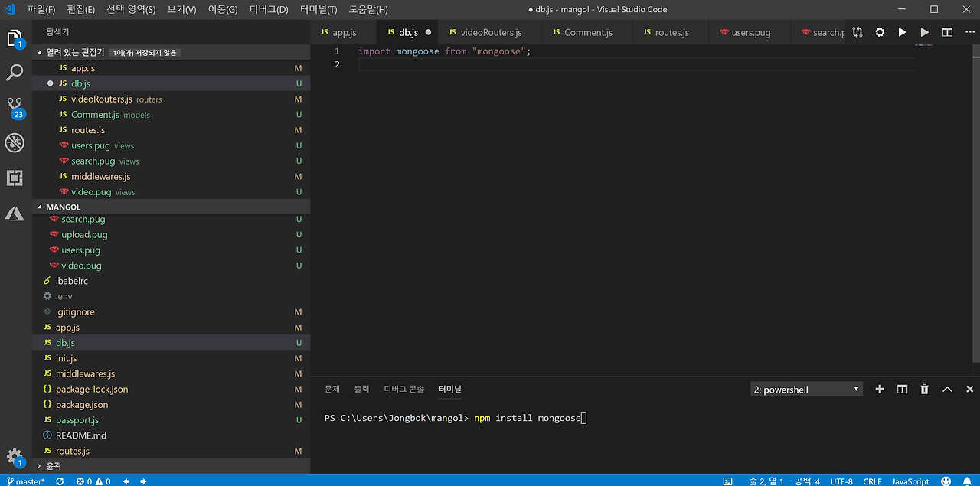Select the powershell terminal dropdown
The width and height of the screenshot is (980, 486).
(x=806, y=389)
